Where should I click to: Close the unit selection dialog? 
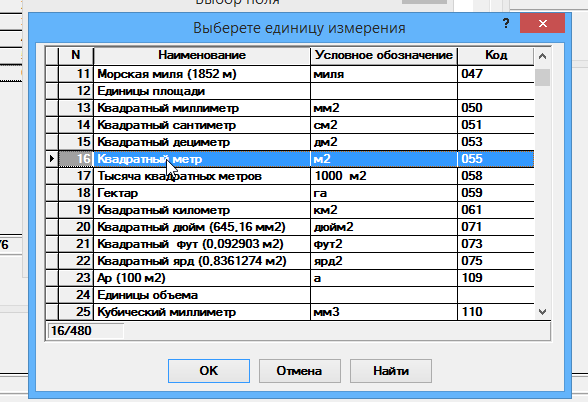542,24
